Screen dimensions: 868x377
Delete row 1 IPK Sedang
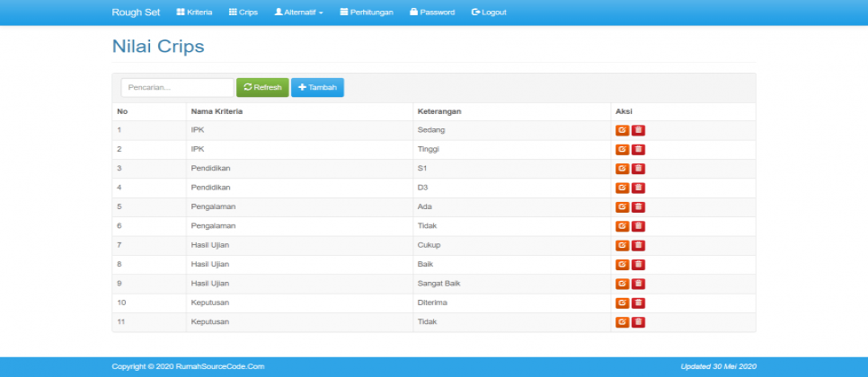(638, 130)
